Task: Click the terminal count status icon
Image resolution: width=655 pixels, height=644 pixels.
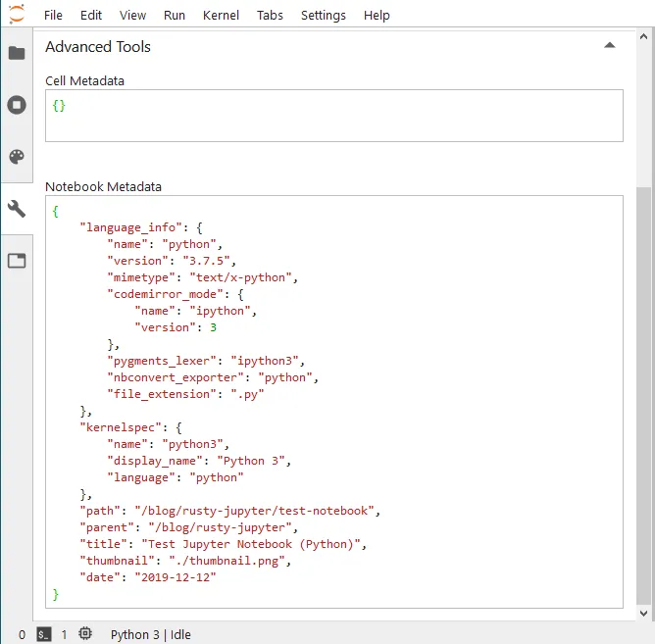Action: tap(44, 634)
